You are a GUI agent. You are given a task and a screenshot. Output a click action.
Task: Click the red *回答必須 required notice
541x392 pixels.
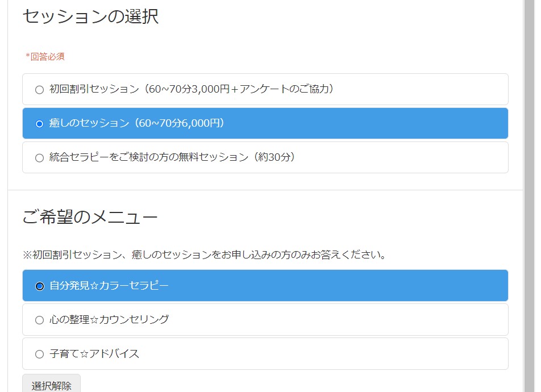[x=45, y=56]
